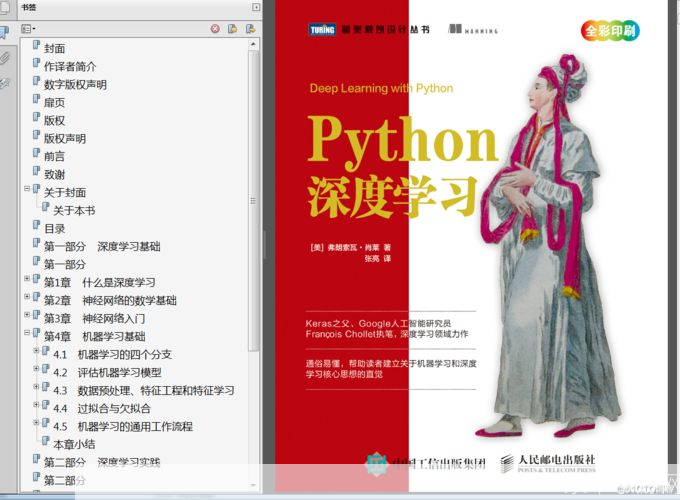Open the page thumbnails panel icon
This screenshot has width=680, height=500.
click(3, 8)
